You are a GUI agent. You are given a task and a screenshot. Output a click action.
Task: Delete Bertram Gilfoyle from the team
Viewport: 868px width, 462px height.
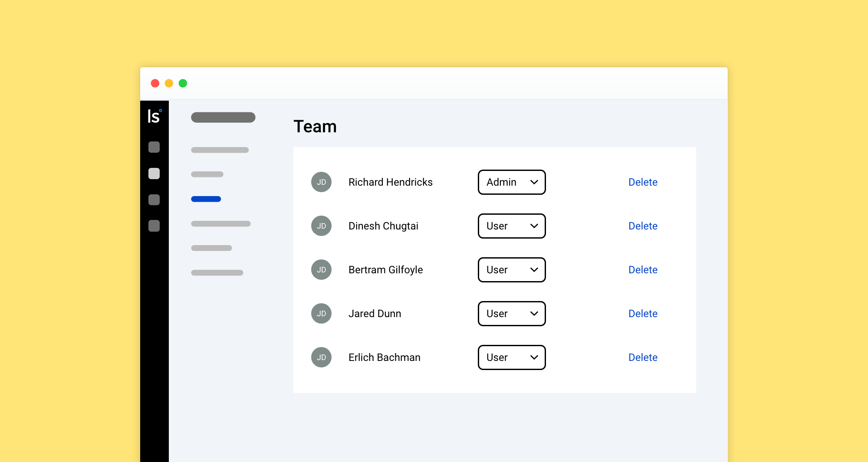[x=643, y=269]
